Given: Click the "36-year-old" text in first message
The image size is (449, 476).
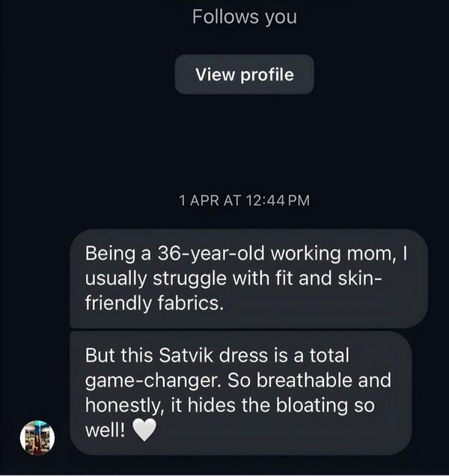Looking at the screenshot, I should (x=198, y=254).
